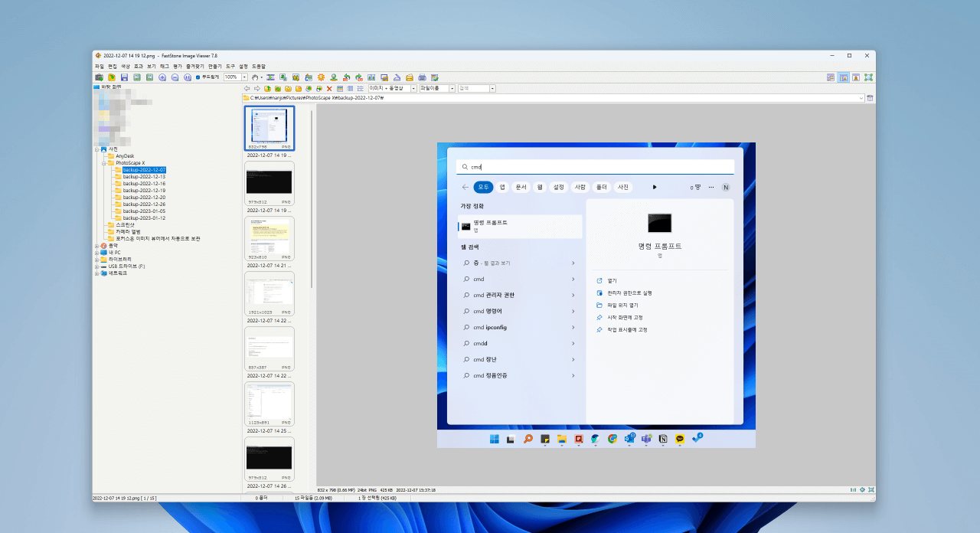Click the Zoom In plus icon
This screenshot has height=533, width=980.
click(x=162, y=77)
